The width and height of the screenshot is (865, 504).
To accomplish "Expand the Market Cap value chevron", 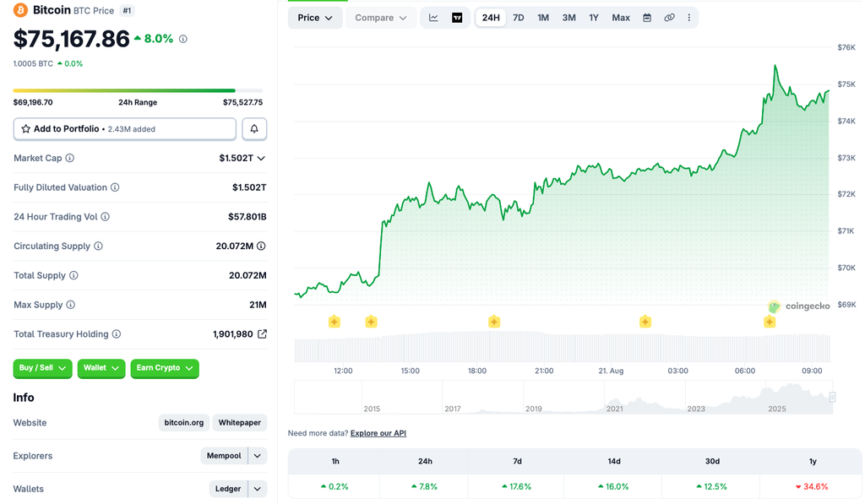I will [262, 158].
